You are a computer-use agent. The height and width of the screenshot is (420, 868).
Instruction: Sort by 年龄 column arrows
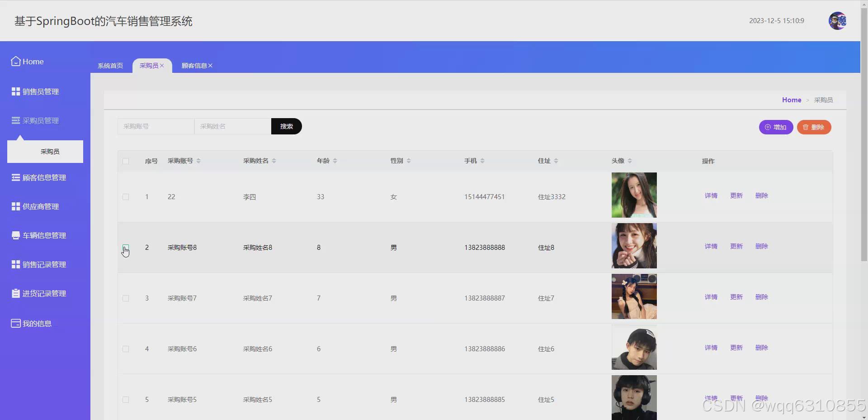pos(335,161)
